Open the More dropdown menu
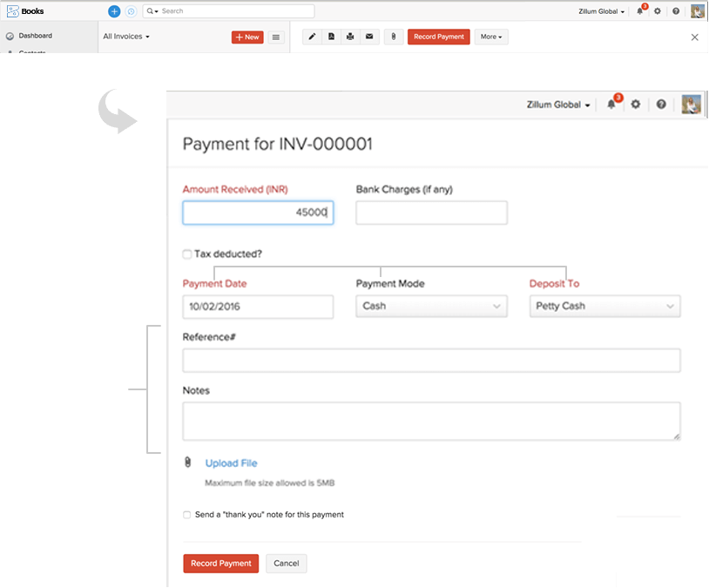 [x=491, y=37]
